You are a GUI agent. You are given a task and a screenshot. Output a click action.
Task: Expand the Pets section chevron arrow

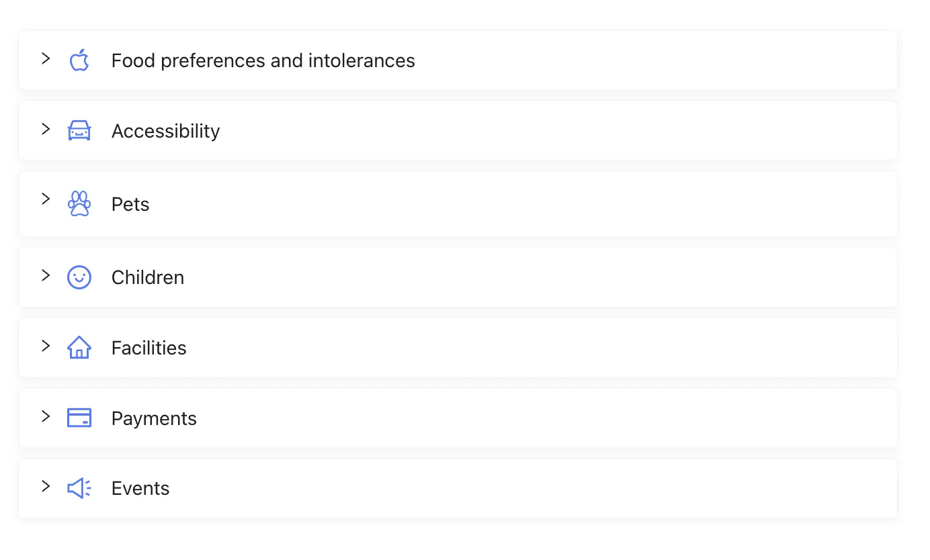[x=46, y=199]
